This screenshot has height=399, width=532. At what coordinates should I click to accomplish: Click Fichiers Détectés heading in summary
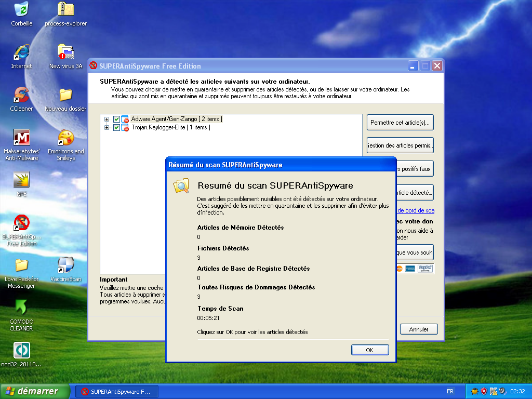point(223,248)
